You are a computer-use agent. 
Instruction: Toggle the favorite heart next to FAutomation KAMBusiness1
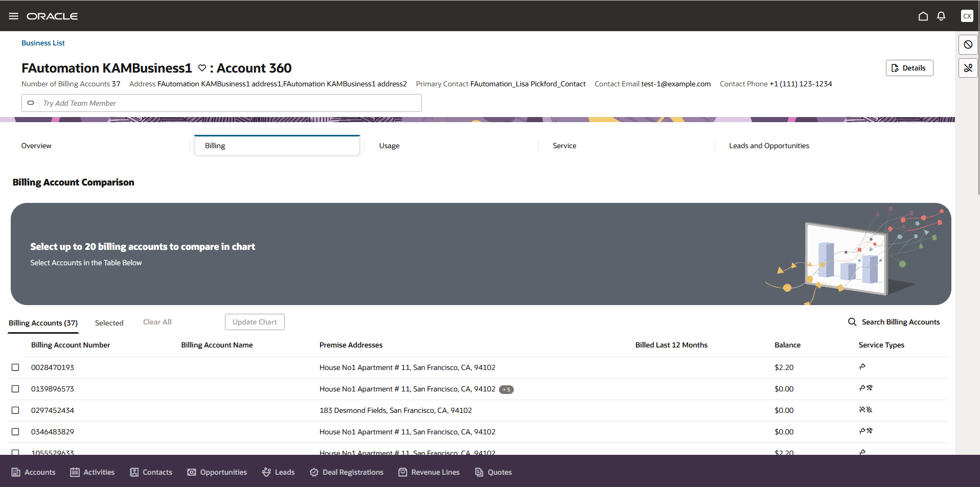coord(202,67)
